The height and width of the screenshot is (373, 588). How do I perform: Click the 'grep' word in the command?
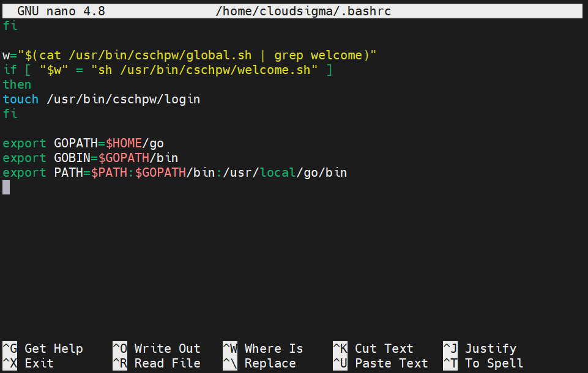pos(289,55)
